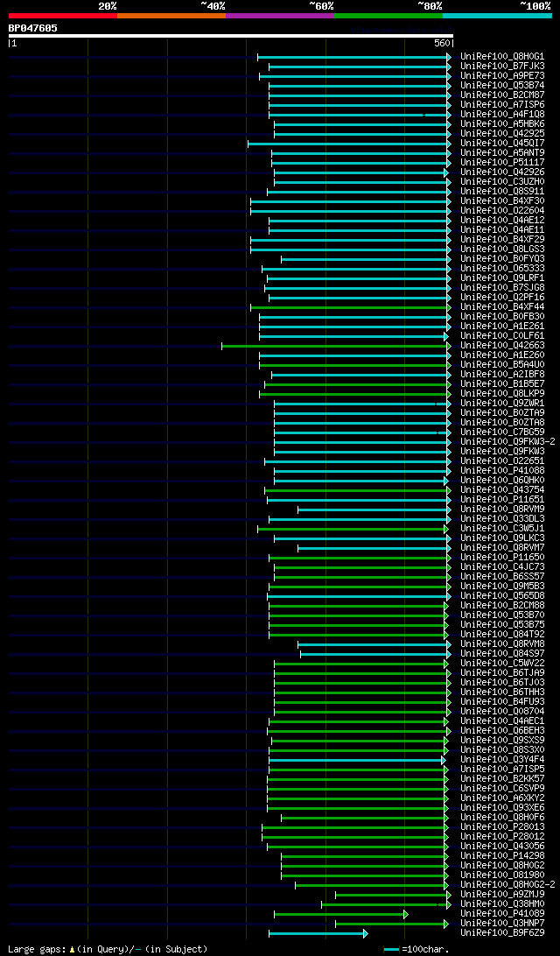
Task: Select the UniRef100_Q3HNP7 hit label
Action: (x=503, y=924)
